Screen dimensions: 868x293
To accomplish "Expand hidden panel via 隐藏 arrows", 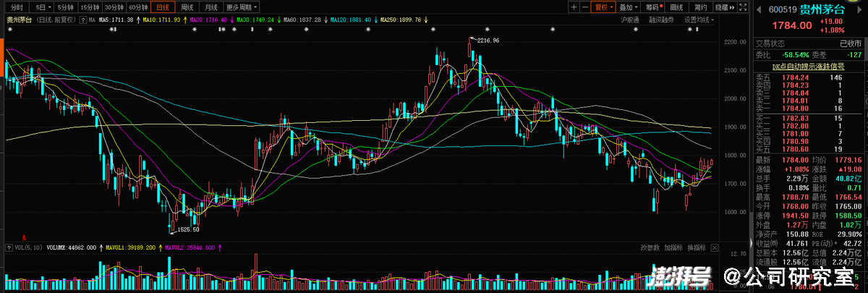I will [726, 7].
